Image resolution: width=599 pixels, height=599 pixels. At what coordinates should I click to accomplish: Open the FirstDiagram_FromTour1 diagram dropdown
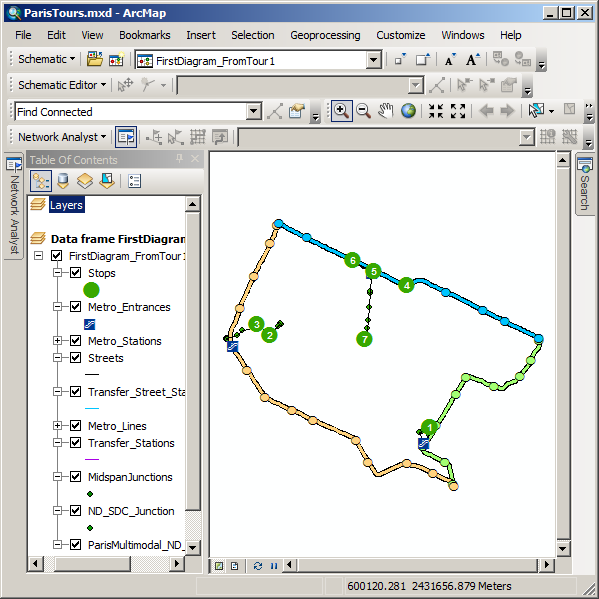(374, 60)
